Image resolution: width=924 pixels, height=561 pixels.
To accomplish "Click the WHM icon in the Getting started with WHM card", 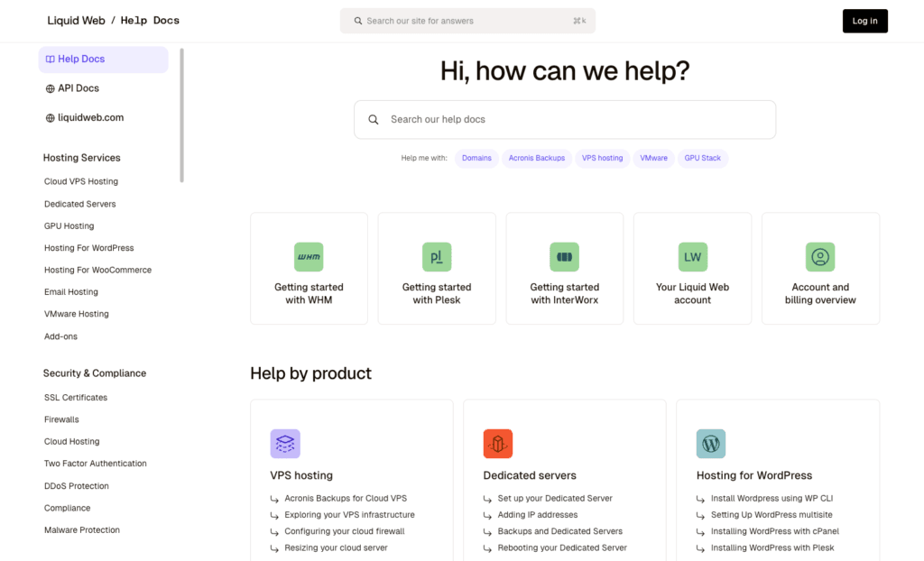I will click(309, 257).
